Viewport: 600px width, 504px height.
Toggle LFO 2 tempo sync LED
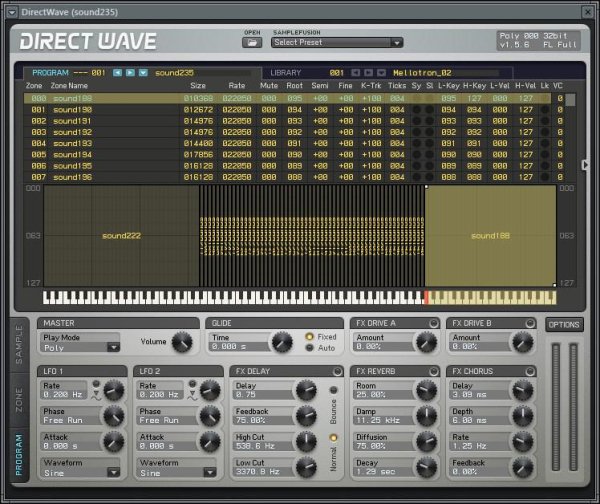192,383
